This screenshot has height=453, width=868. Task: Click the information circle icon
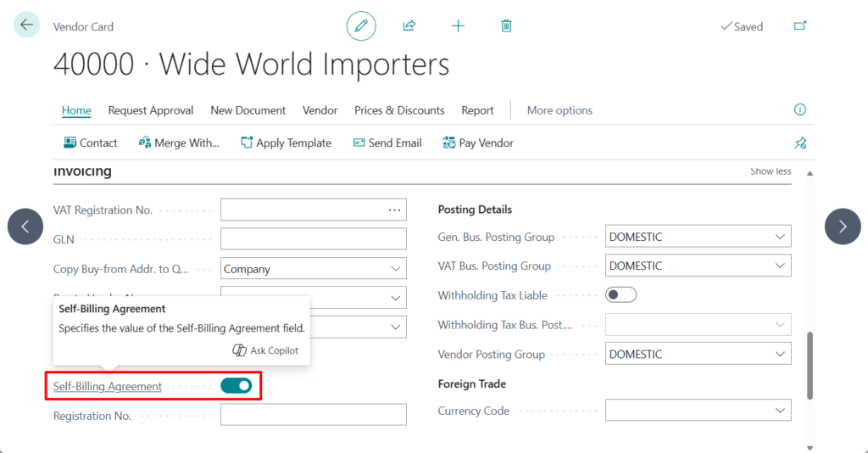point(799,110)
